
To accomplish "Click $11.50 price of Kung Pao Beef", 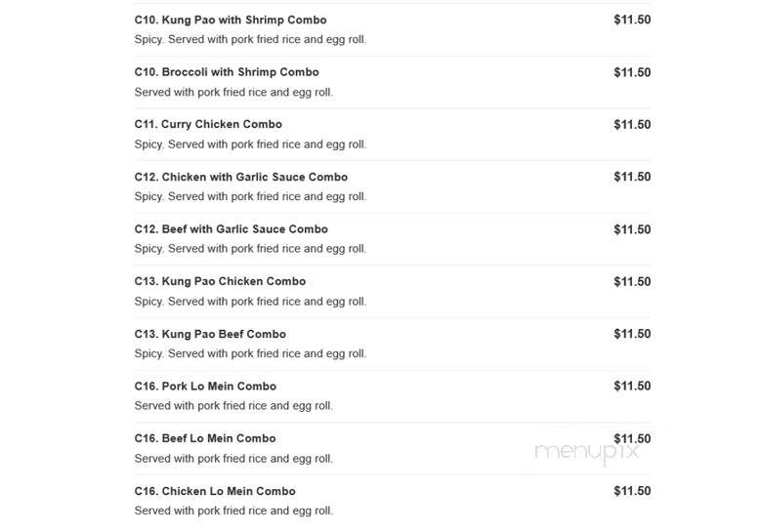I will click(632, 334).
